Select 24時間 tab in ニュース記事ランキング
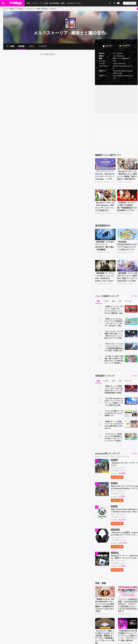The image size is (138, 644). click(106, 301)
